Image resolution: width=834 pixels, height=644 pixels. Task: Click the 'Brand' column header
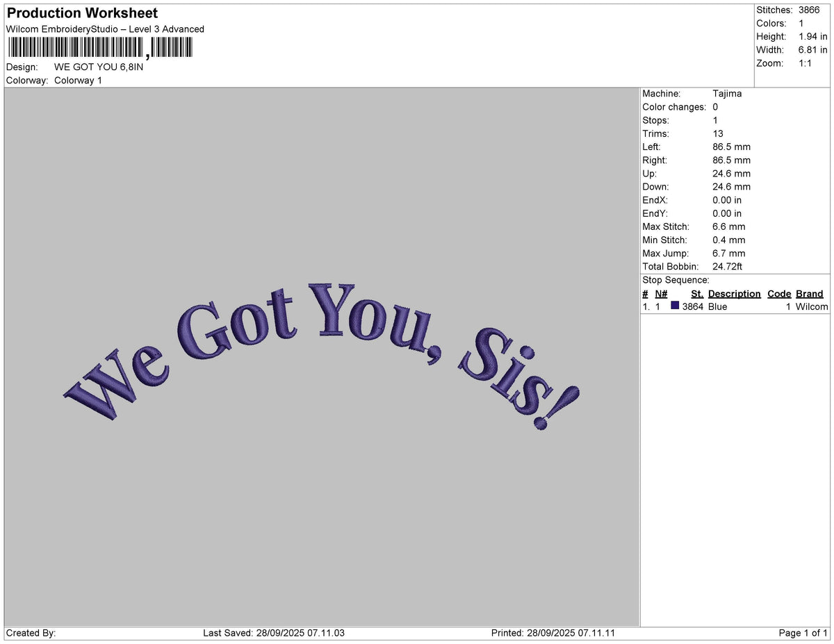[x=810, y=294]
